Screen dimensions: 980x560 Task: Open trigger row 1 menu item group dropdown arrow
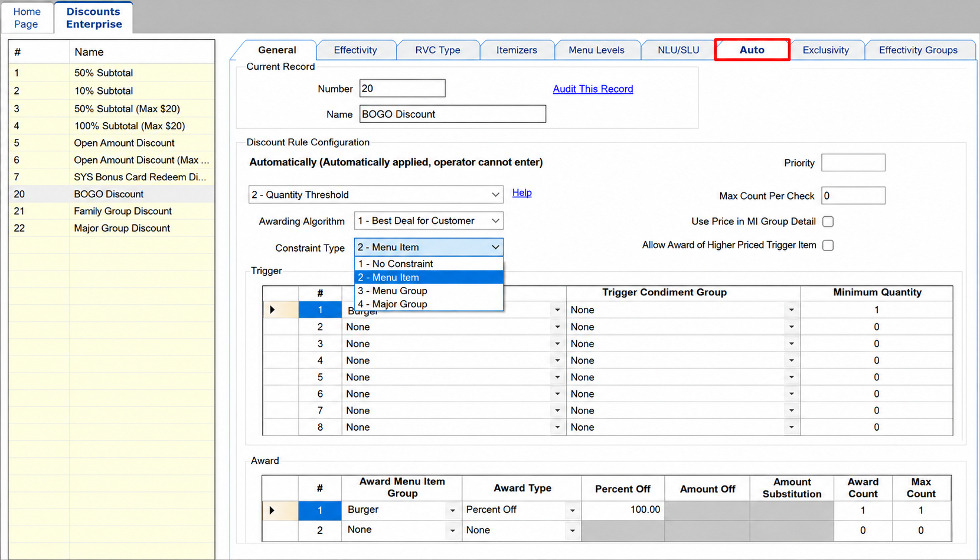tap(557, 310)
